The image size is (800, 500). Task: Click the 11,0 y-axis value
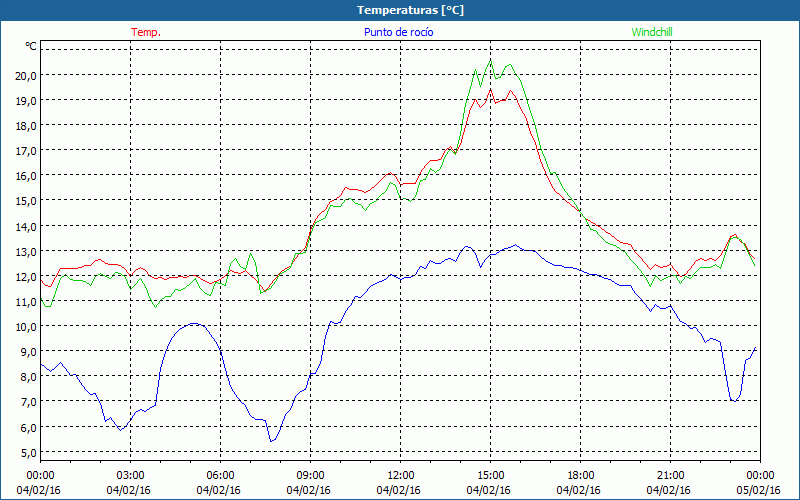pos(27,301)
